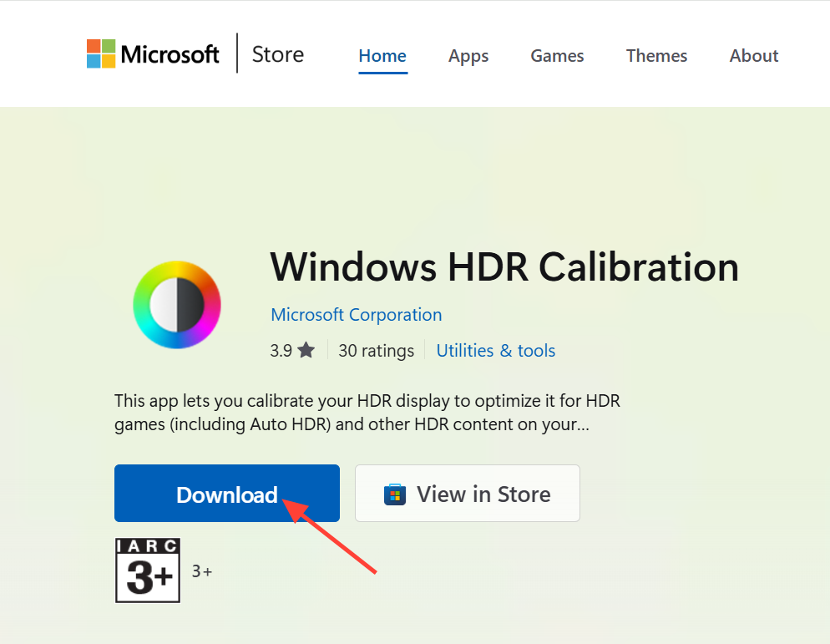Image resolution: width=830 pixels, height=644 pixels.
Task: Open the Themes tab
Action: (x=656, y=56)
